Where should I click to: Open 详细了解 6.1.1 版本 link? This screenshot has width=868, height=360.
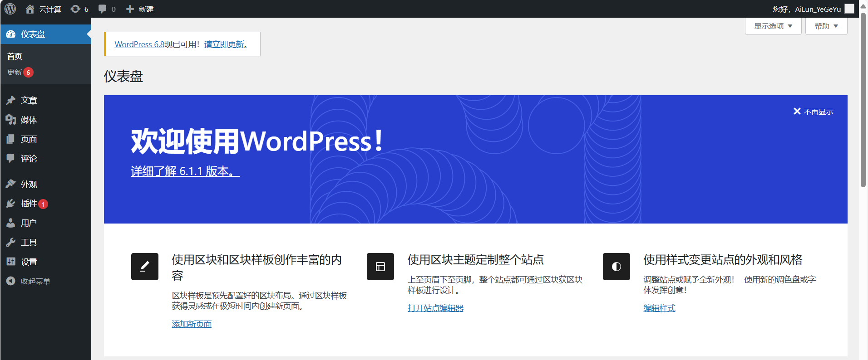[185, 171]
